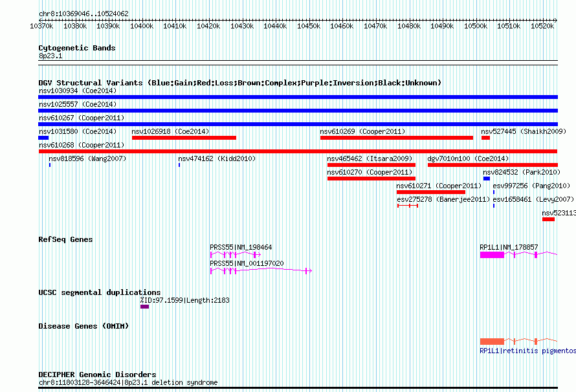This screenshot has width=576, height=392.
Task: Click the nsv1030934 (Coe2014) blue gain bar
Action: [x=298, y=97]
